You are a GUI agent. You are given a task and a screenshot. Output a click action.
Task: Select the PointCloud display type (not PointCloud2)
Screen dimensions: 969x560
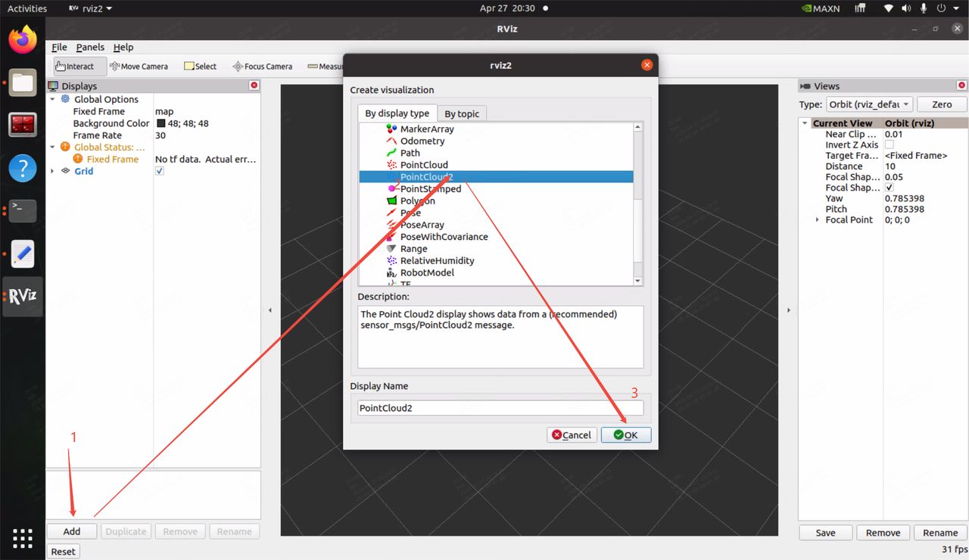pyautogui.click(x=424, y=165)
